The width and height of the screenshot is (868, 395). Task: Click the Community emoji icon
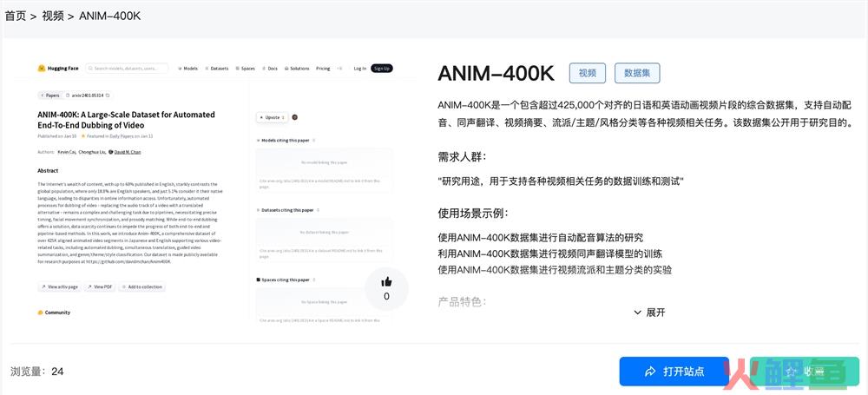point(41,313)
